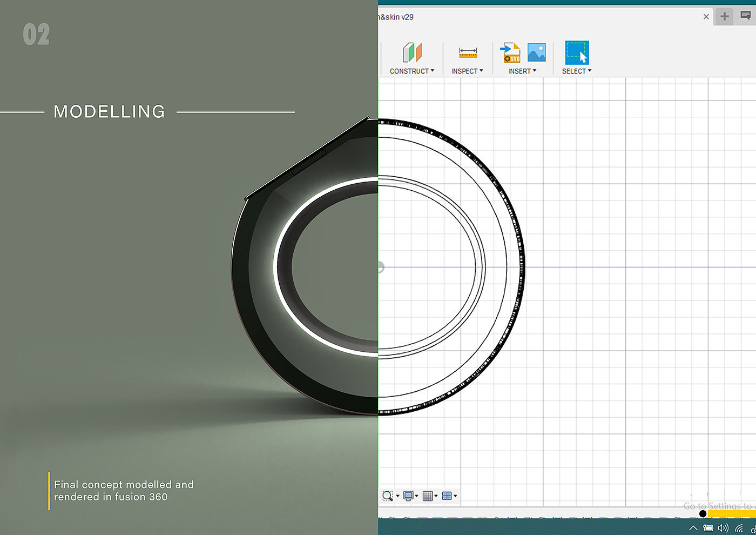Select the Measure ruler tool icon
Screen dimensions: 756x535
point(468,52)
